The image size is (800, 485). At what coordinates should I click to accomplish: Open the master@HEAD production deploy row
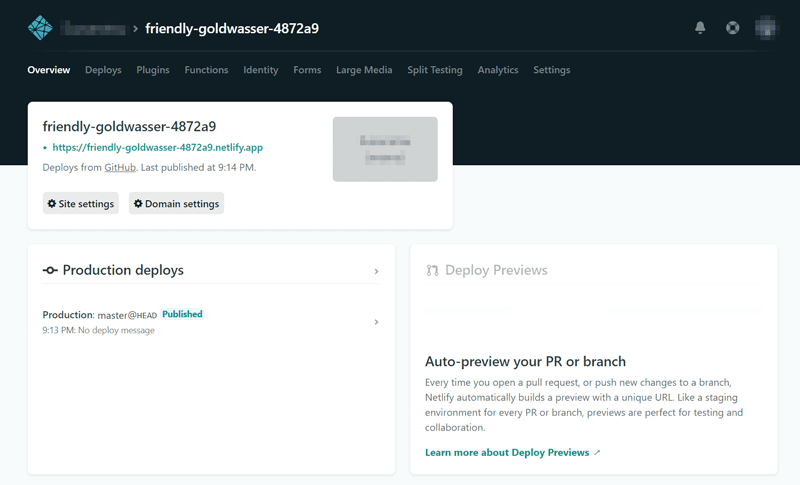[211, 322]
